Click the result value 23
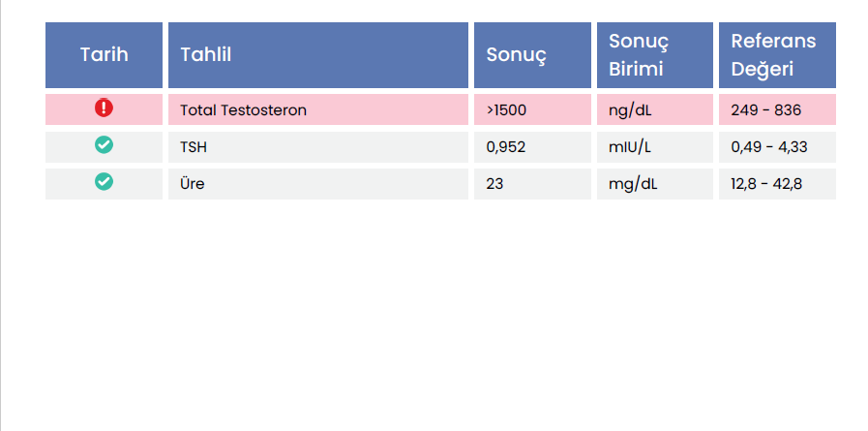 point(494,184)
